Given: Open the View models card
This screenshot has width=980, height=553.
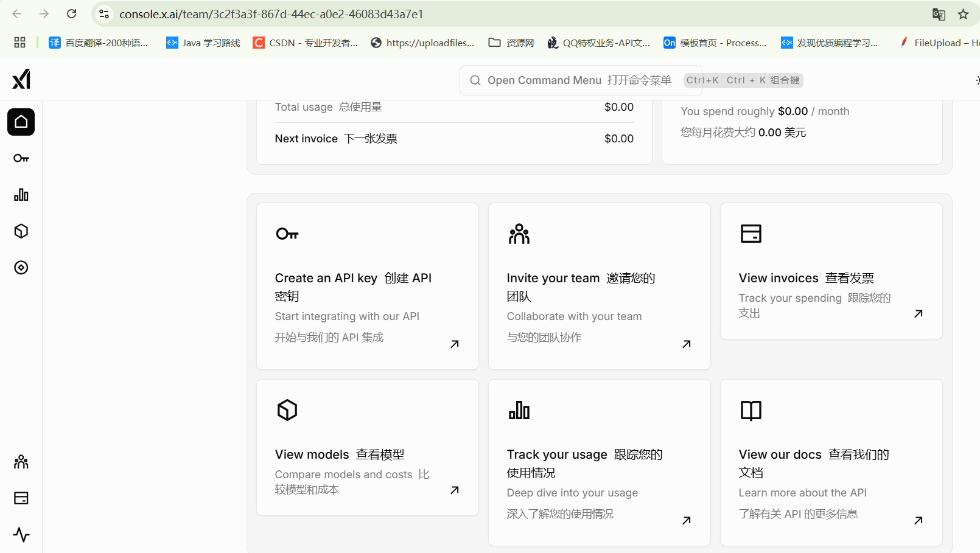Looking at the screenshot, I should (x=367, y=448).
